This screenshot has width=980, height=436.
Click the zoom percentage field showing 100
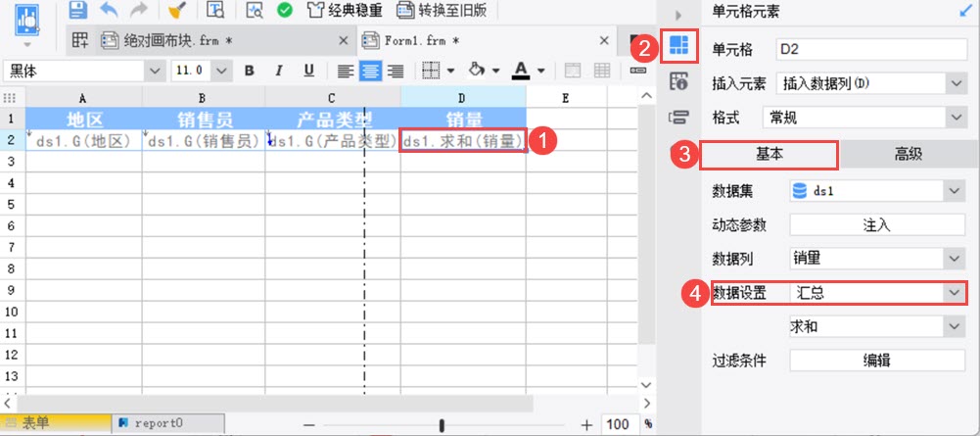620,425
